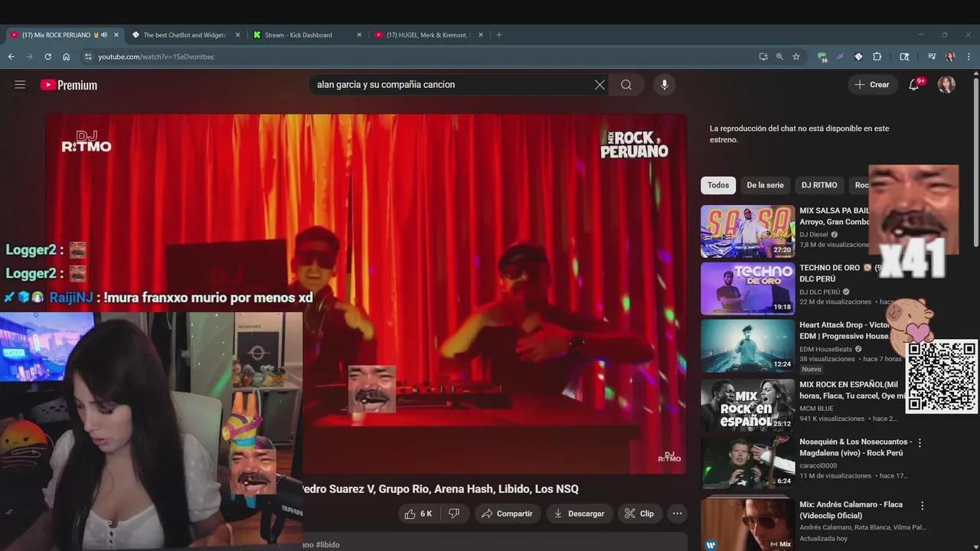The image size is (980, 551).
Task: Mute the Mix ROCK PERUANO tab audio
Action: click(103, 35)
